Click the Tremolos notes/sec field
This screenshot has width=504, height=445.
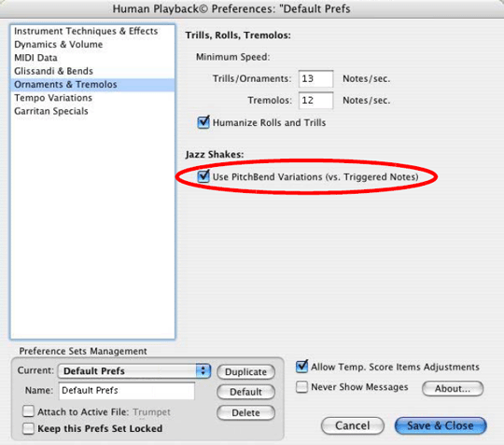[315, 100]
